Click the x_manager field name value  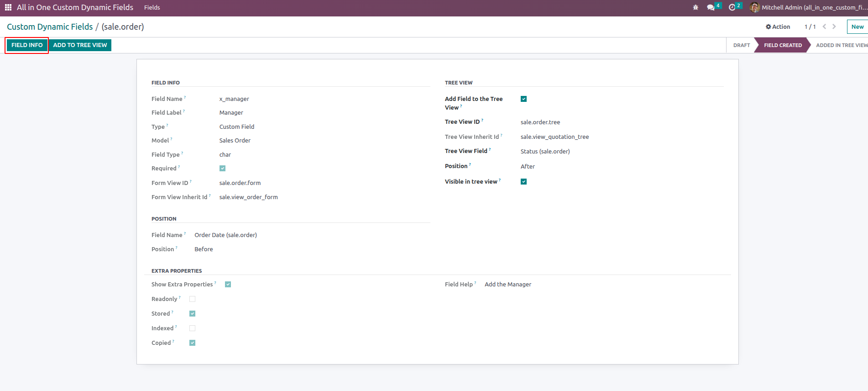234,99
